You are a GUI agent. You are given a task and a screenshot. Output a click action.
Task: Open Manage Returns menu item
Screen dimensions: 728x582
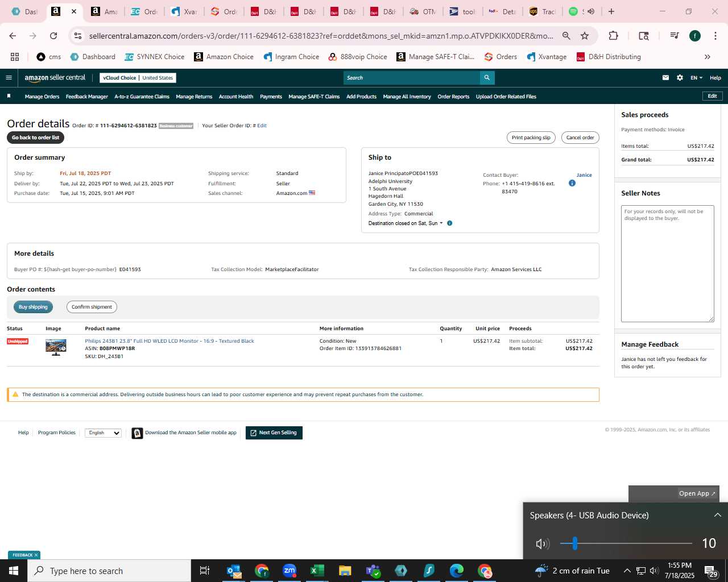194,97
